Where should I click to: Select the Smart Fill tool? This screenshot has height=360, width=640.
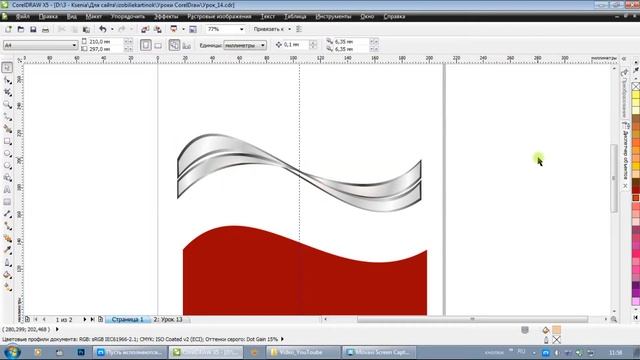[7, 129]
